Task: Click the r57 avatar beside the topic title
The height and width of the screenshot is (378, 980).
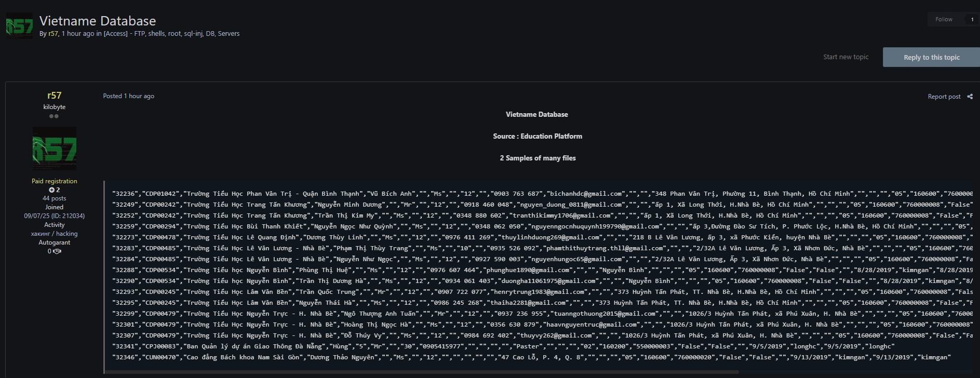Action: (x=19, y=26)
